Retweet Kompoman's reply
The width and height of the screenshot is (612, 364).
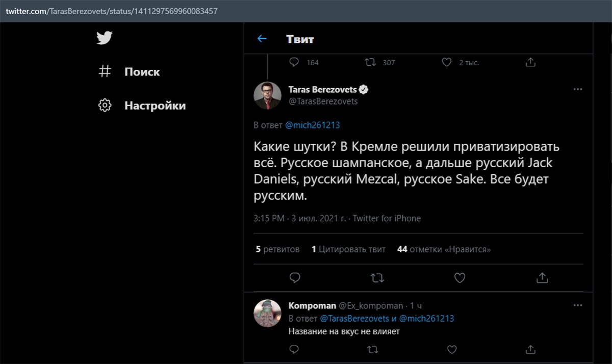373,350
